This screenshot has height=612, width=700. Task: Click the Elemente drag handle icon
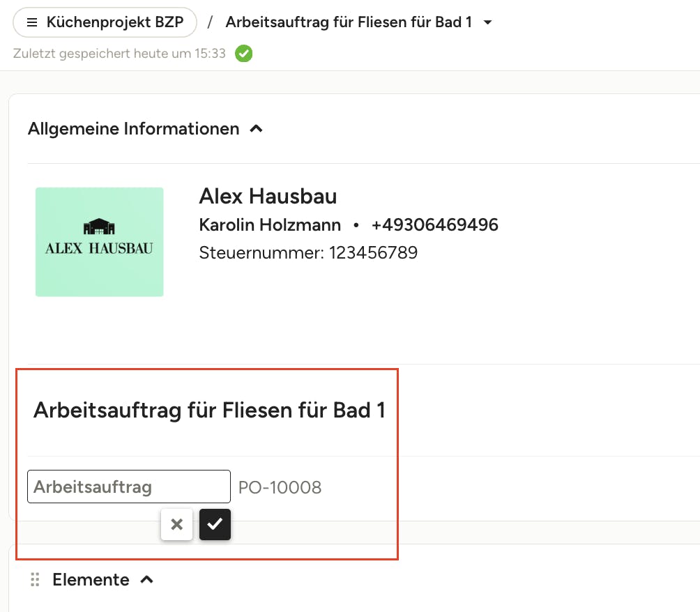[34, 580]
